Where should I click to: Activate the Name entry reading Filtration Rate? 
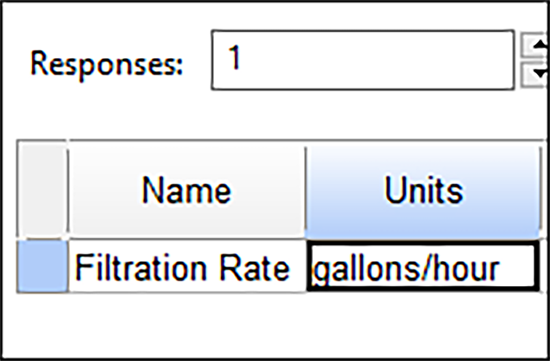(187, 267)
